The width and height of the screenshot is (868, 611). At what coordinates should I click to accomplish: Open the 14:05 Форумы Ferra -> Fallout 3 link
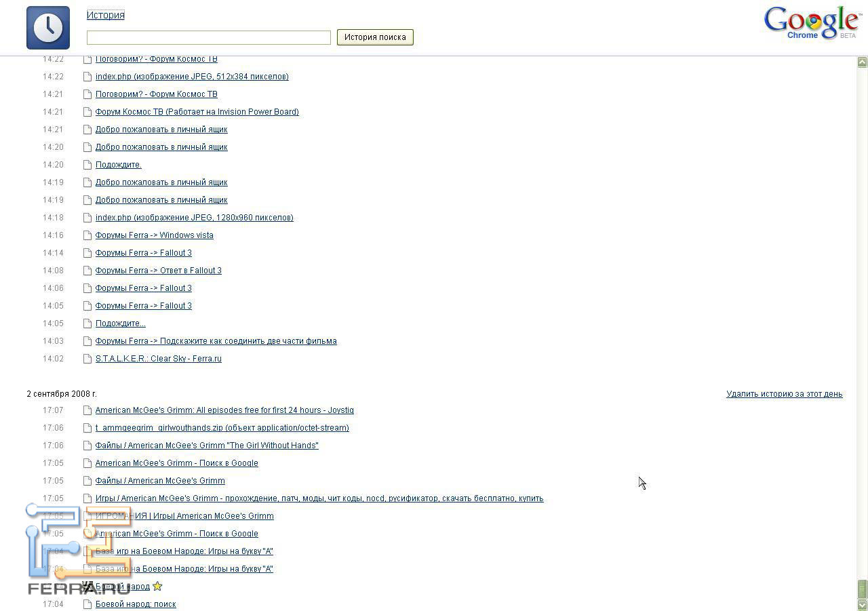coord(144,306)
